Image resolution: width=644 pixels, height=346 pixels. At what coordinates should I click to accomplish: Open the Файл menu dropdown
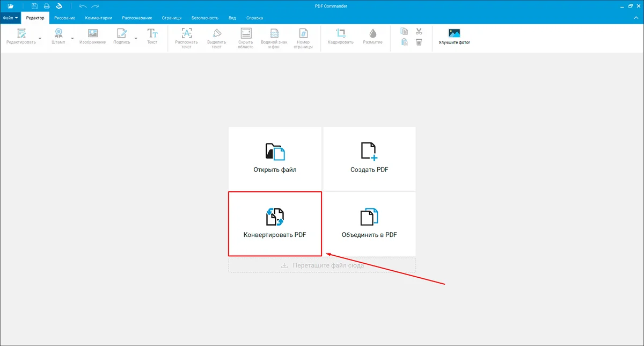[x=10, y=18]
